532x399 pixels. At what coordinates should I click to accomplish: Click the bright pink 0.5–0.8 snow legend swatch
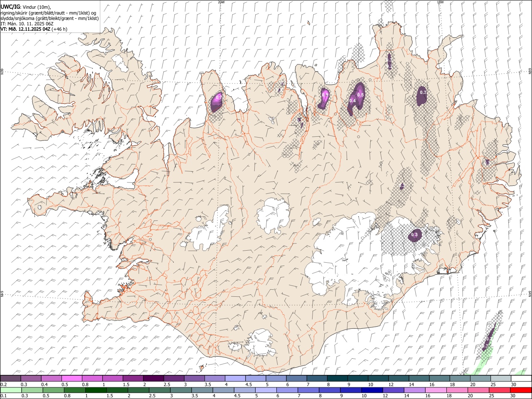coord(71,378)
